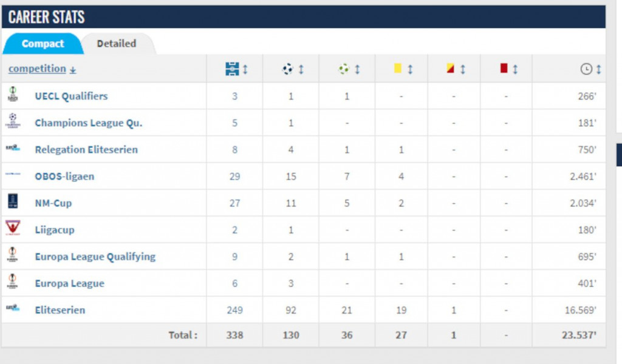The image size is (622, 364).
Task: Click the Europa League competition logo
Action: click(12, 282)
